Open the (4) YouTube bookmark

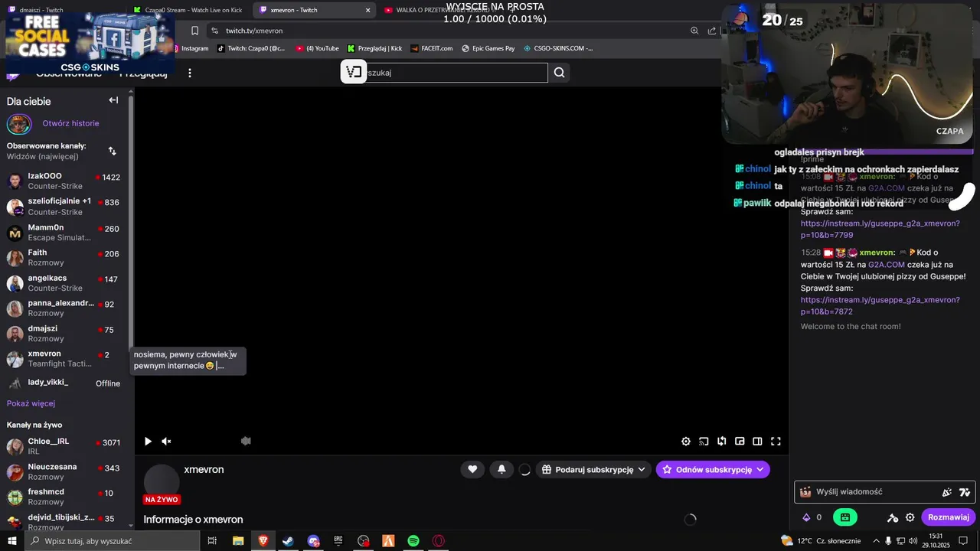(317, 48)
